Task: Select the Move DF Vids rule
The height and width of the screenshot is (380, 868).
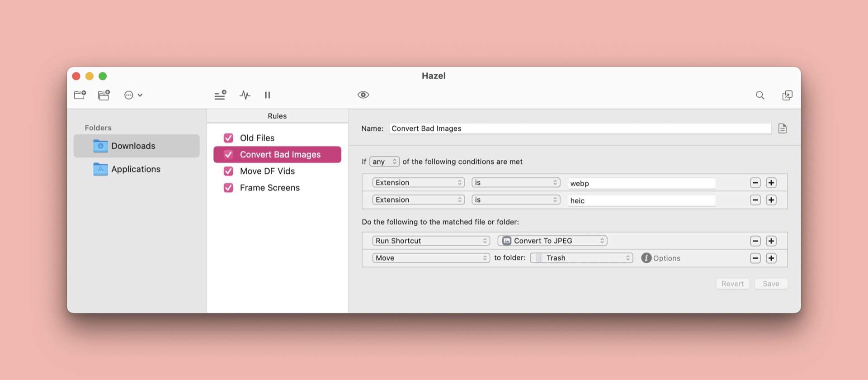Action: 277,171
